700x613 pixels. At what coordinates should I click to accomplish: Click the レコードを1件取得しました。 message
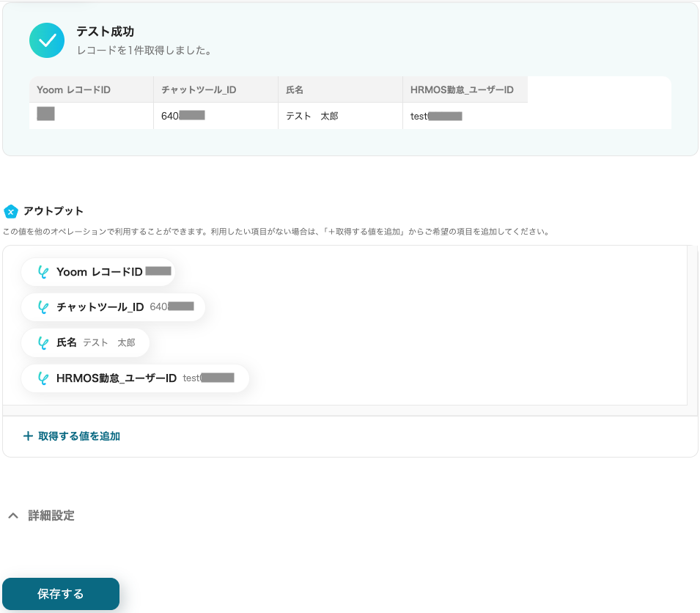point(144,51)
